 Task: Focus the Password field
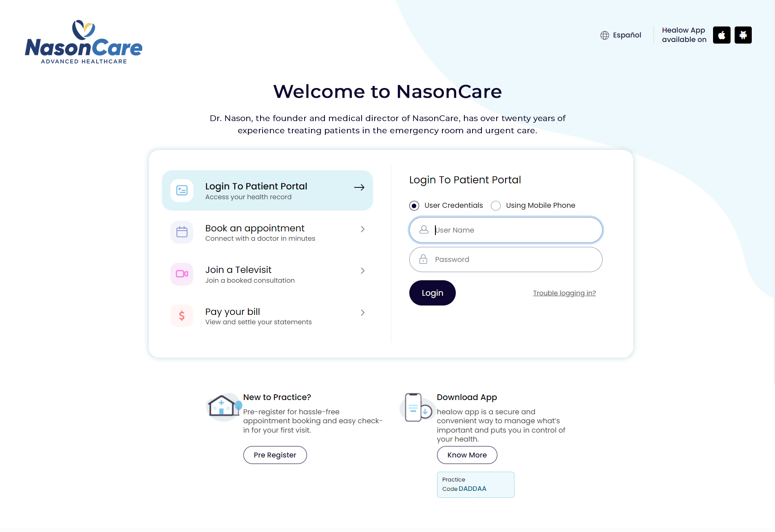[506, 259]
